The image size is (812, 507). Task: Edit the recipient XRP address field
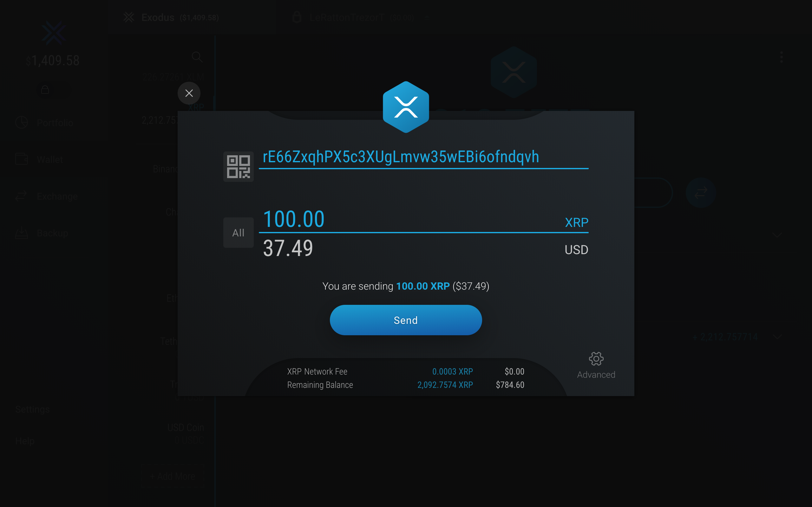423,157
